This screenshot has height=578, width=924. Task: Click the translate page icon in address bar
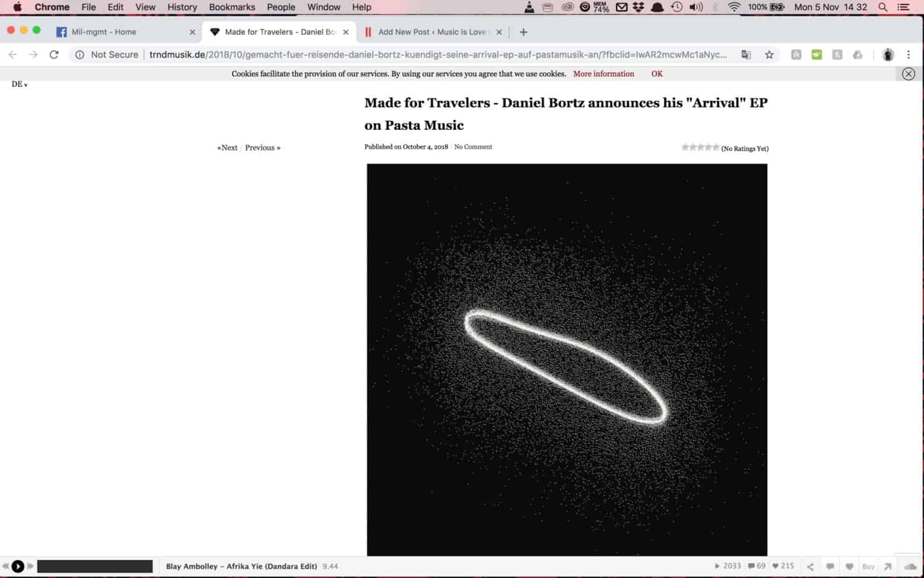point(746,55)
